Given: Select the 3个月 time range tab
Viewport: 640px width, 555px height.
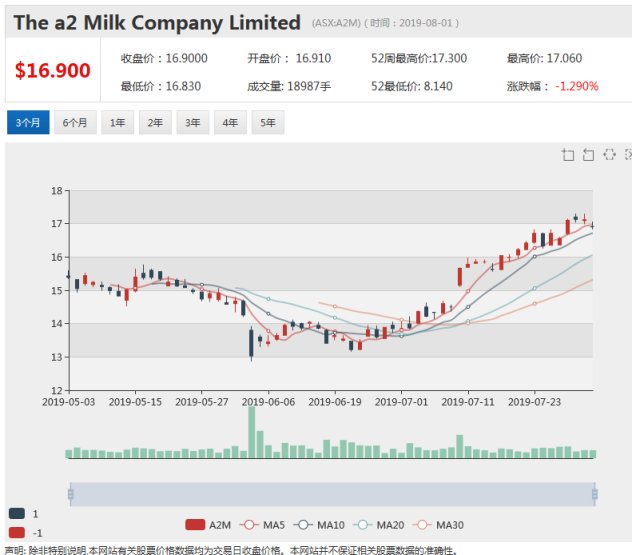Looking at the screenshot, I should (x=28, y=122).
